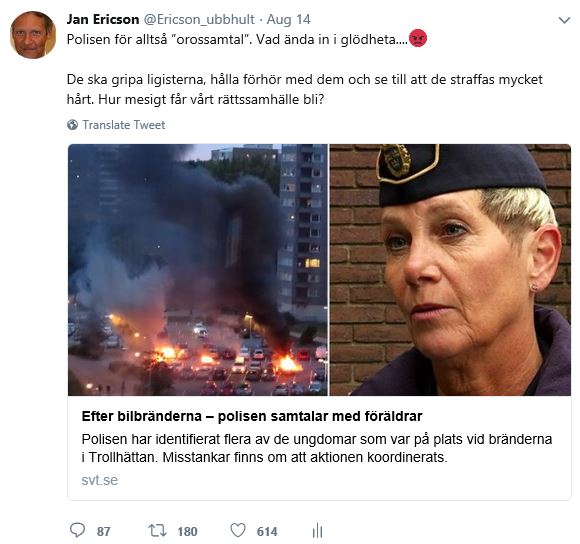
Task: Click the 614 likes count
Action: coord(267,531)
